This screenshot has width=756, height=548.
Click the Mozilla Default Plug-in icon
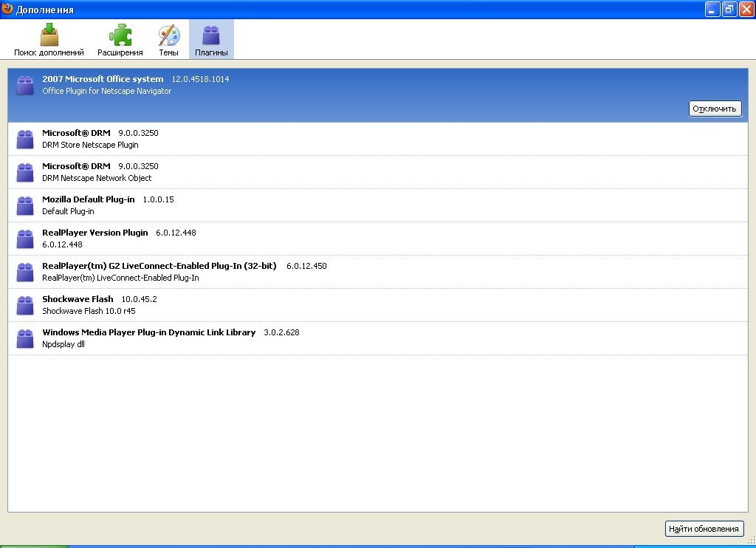25,205
